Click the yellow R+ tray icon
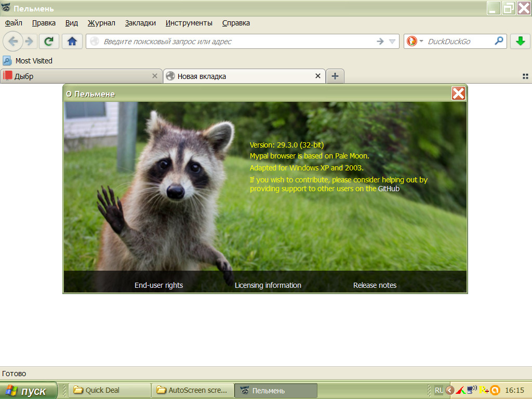532x399 pixels. pyautogui.click(x=484, y=390)
